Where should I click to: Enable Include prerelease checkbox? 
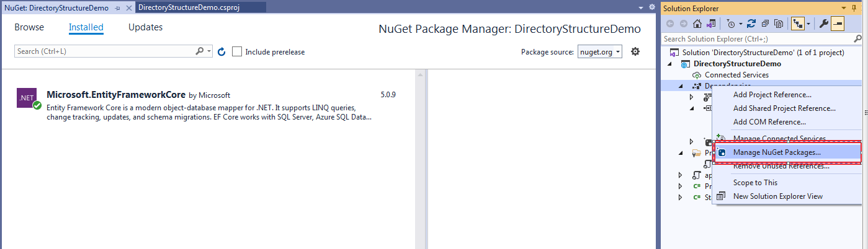(x=237, y=51)
